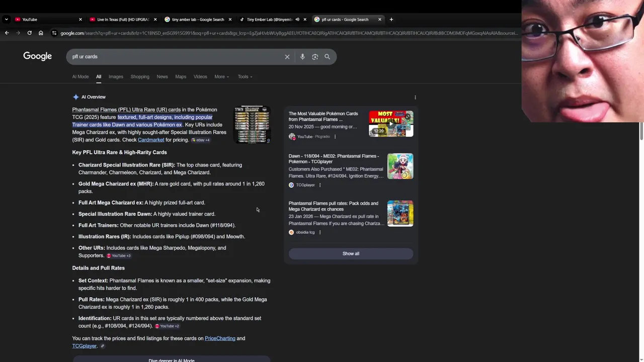Viewport: 644px width, 362px height.
Task: Play the Most Valuable video thumbnail
Action: pos(391,124)
